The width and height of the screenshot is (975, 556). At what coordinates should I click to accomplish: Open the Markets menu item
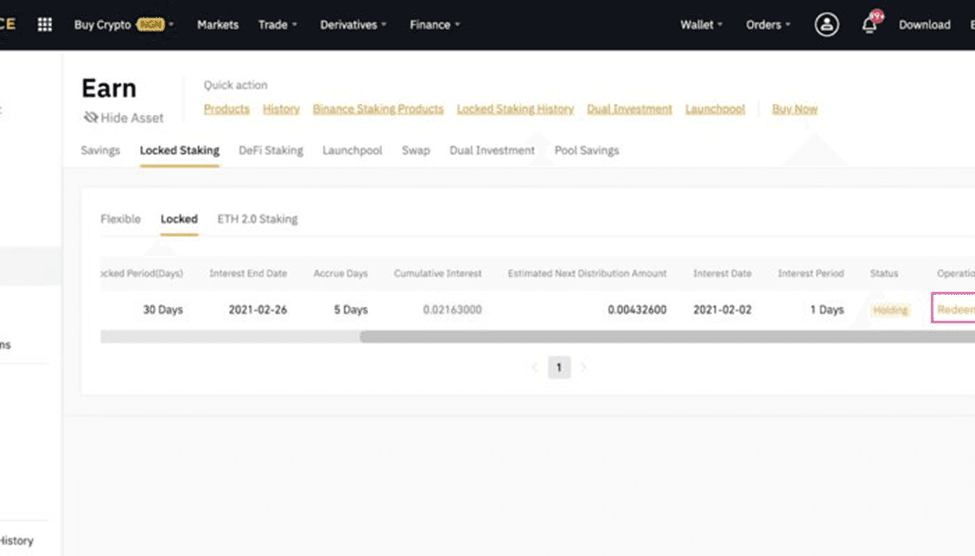[x=218, y=25]
